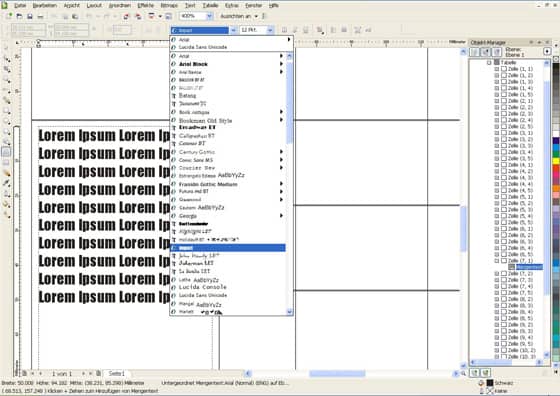Click the font list scroll-down arrow
Viewport: 560px width, 396px height.
tap(290, 312)
